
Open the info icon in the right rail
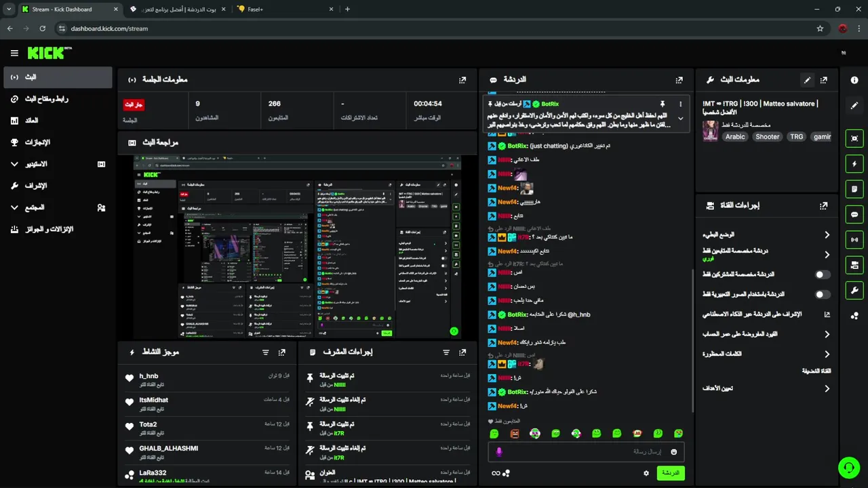tap(854, 79)
